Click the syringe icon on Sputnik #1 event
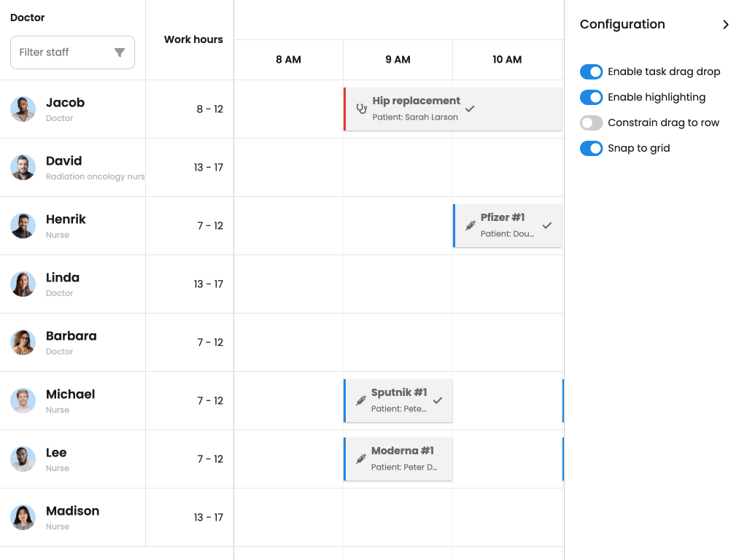The image size is (747, 560). (360, 400)
